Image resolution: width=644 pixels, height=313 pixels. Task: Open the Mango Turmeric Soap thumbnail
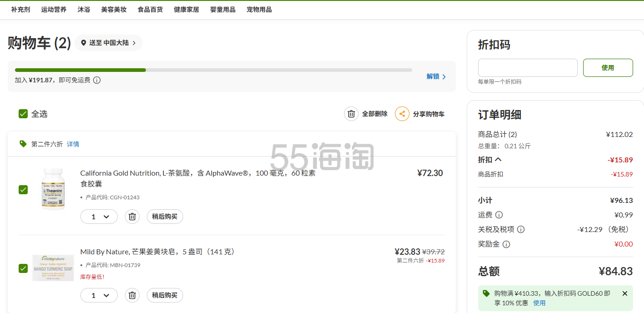(x=53, y=268)
